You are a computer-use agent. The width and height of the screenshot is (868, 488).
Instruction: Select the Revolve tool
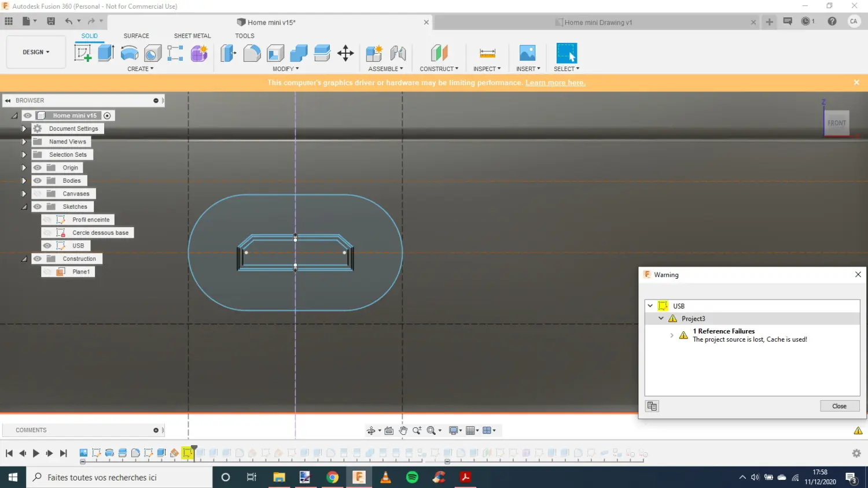(129, 53)
